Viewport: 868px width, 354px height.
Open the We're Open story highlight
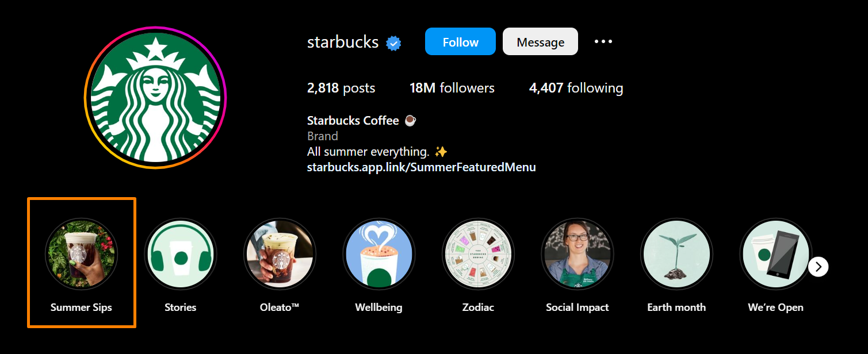point(775,253)
